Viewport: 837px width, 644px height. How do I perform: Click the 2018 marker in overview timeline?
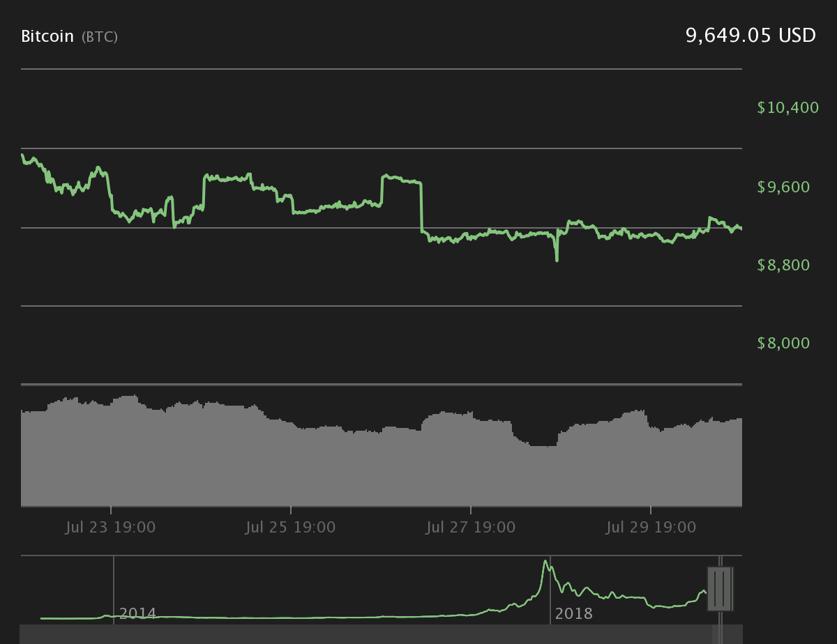tap(574, 614)
